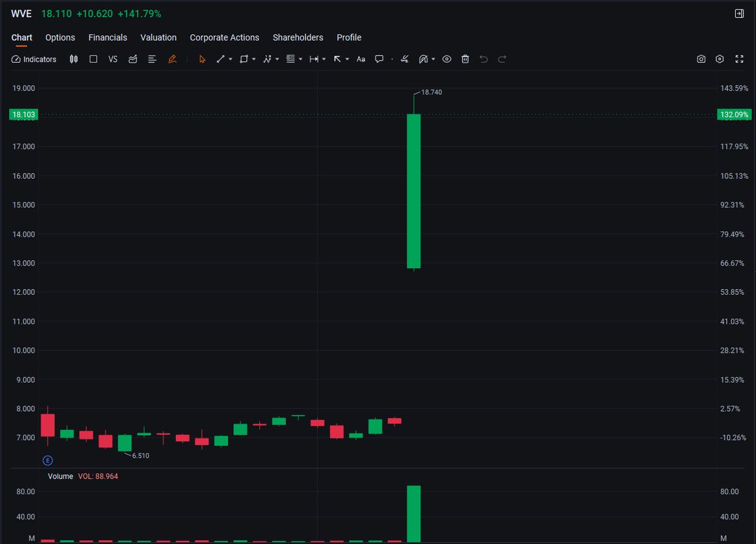This screenshot has width=756, height=544.
Task: Open the Indicators panel
Action: point(34,59)
